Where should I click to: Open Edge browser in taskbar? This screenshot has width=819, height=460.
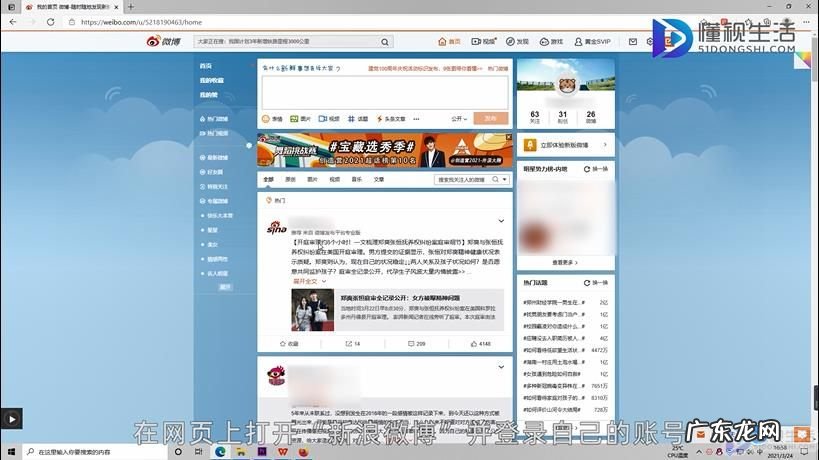pos(220,452)
